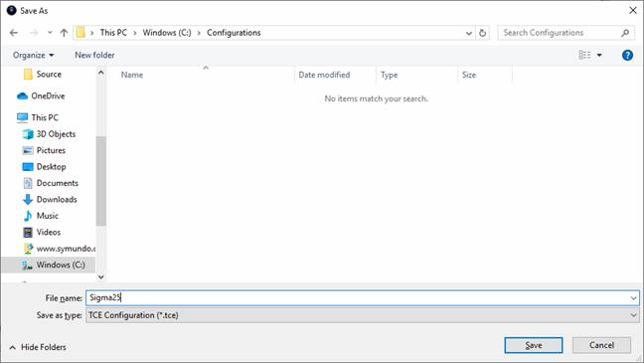
Task: Click the change view layout icon
Action: tap(584, 55)
